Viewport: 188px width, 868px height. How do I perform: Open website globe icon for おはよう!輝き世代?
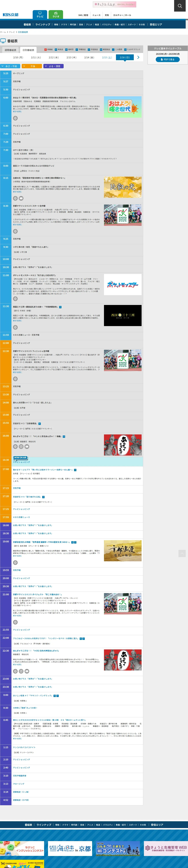pyautogui.click(x=15, y=118)
